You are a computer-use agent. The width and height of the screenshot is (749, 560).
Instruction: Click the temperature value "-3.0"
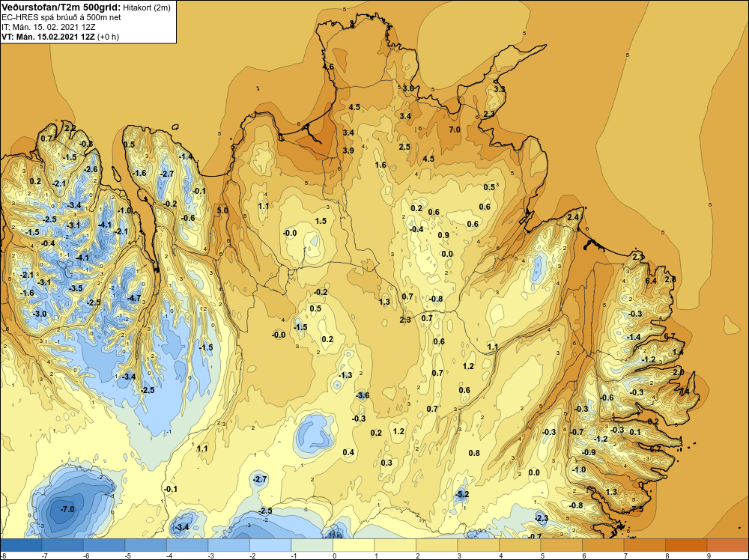pyautogui.click(x=40, y=314)
